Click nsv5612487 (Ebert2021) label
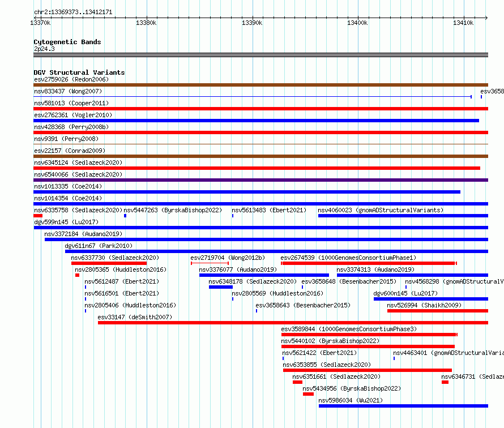 [122, 281]
